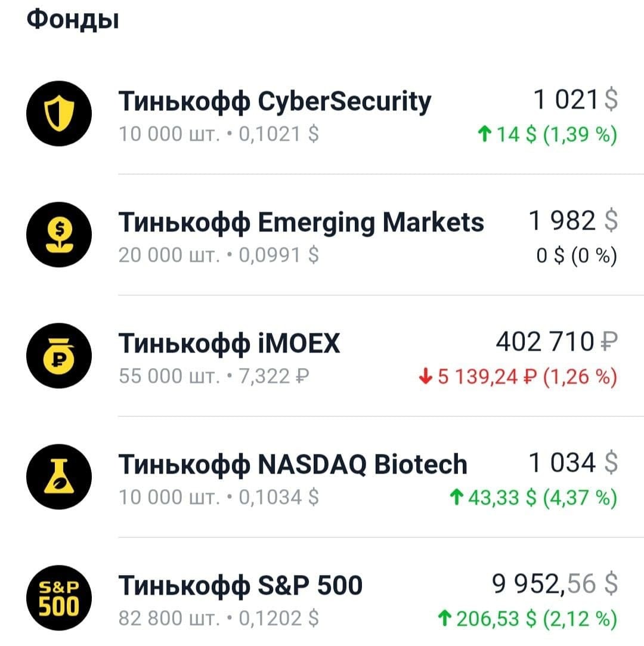Tap the 1 021 $ position value

point(575,99)
